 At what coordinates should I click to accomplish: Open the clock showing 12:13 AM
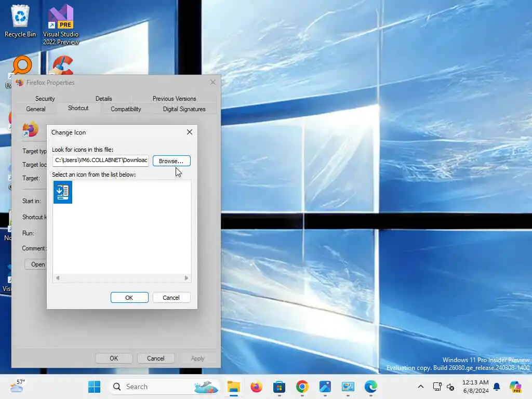(x=476, y=387)
